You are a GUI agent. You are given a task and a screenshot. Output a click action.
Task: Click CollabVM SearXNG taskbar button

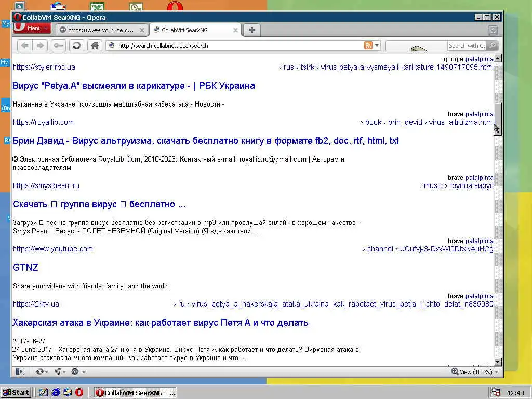pyautogui.click(x=136, y=393)
